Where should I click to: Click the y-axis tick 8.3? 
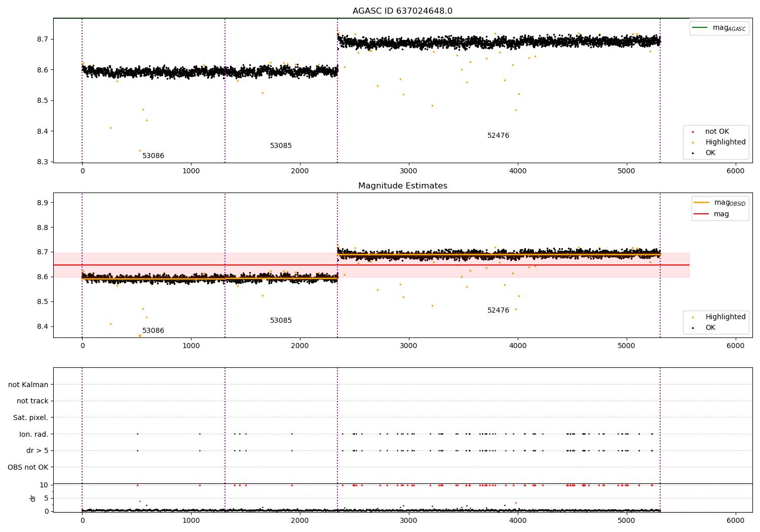tap(42, 162)
